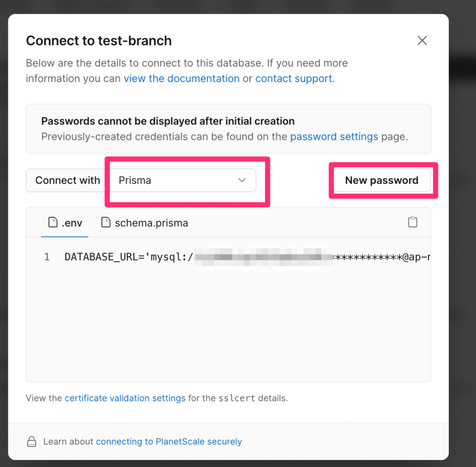Screen dimensions: 476x467
Task: Copy the .env contents with clipboard icon
Action: tap(413, 222)
